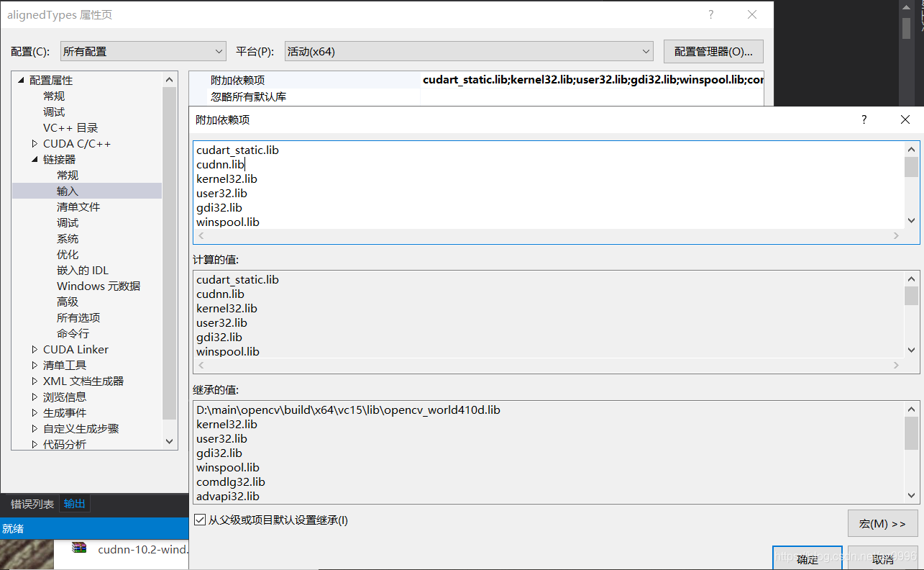Screen dimensions: 924x570
Task: Click the 配置管理器(O)... button
Action: (x=713, y=51)
